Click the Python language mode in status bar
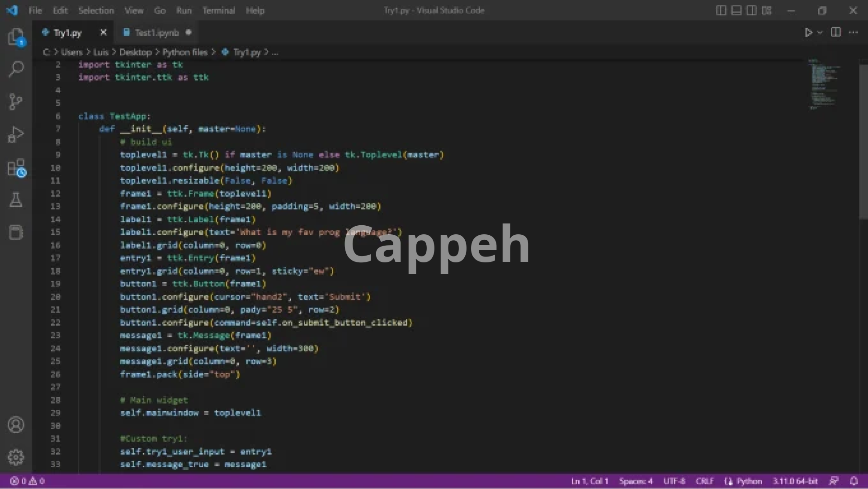This screenshot has height=489, width=868. [749, 481]
